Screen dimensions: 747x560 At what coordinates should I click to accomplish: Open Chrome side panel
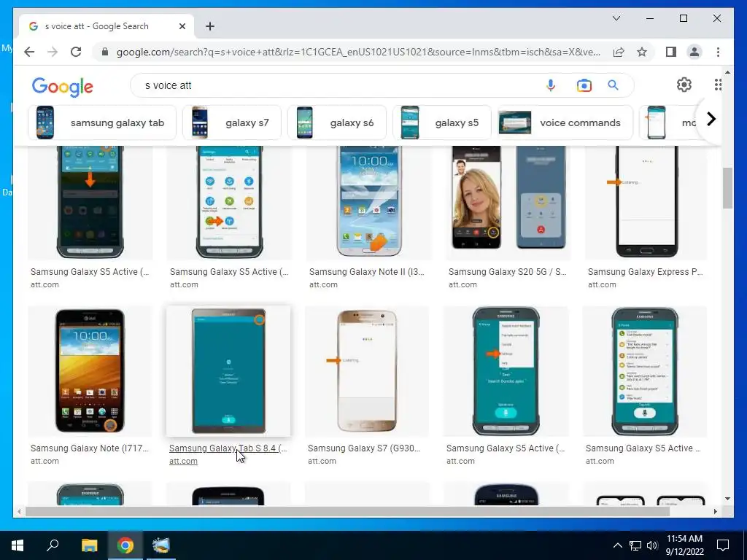coord(671,52)
